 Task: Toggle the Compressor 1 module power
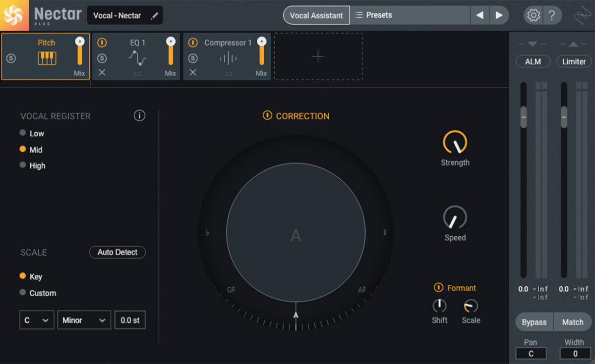click(193, 43)
